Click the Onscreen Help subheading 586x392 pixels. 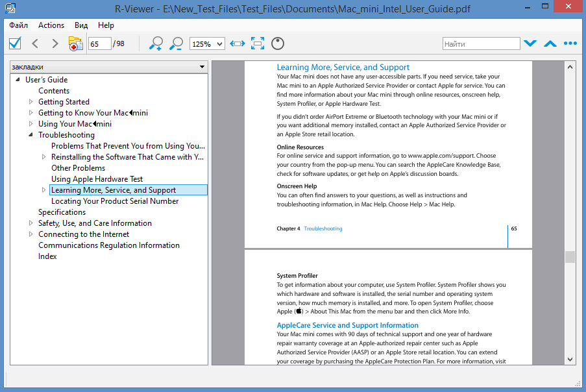pos(297,186)
